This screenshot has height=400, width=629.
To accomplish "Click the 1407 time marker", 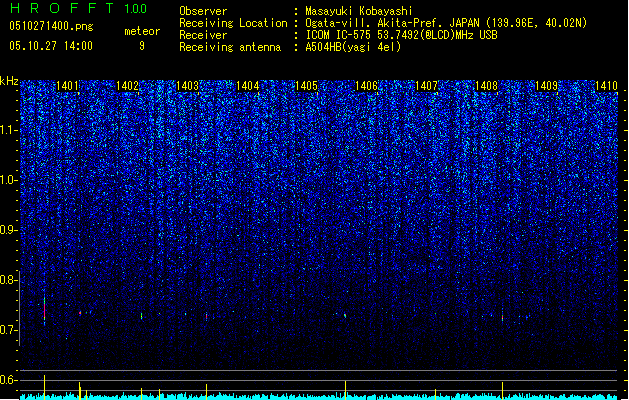I will (x=426, y=85).
